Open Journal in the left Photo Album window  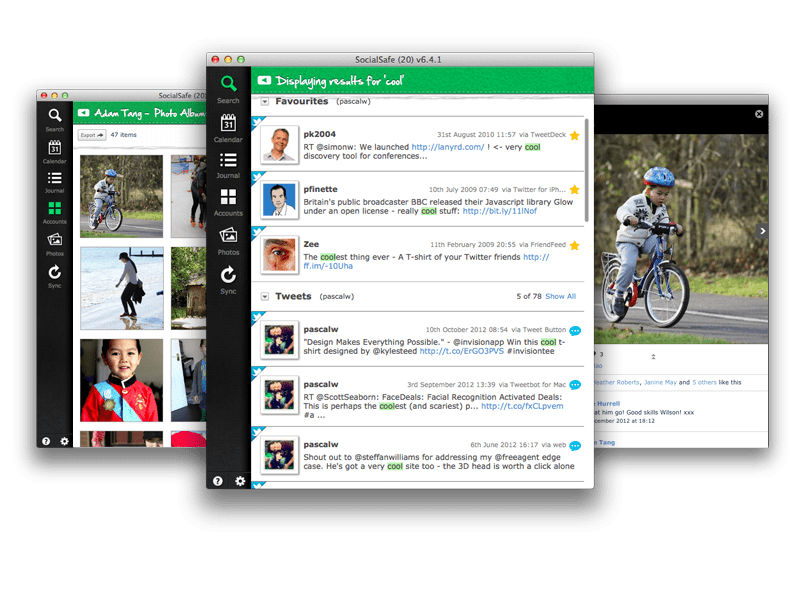(55, 182)
